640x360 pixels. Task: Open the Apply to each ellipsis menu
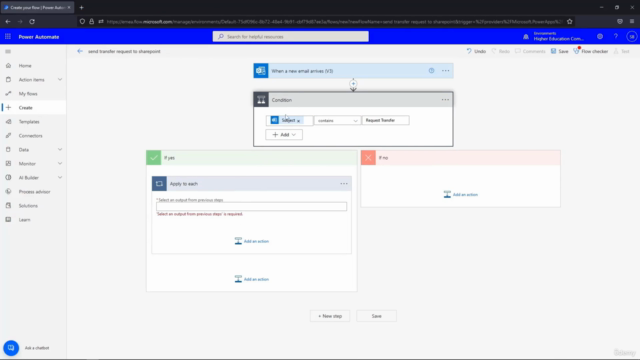pyautogui.click(x=344, y=184)
